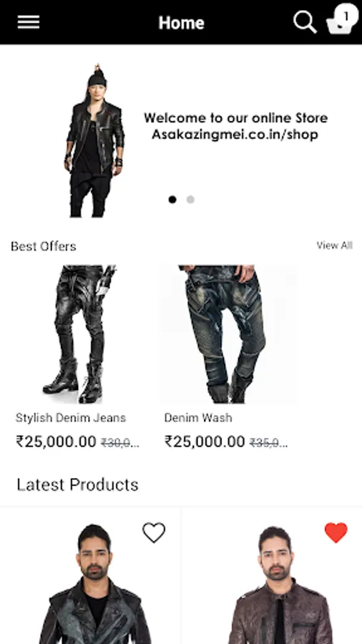Open the Denim Wash product image
This screenshot has width=362, height=644.
[x=228, y=334]
